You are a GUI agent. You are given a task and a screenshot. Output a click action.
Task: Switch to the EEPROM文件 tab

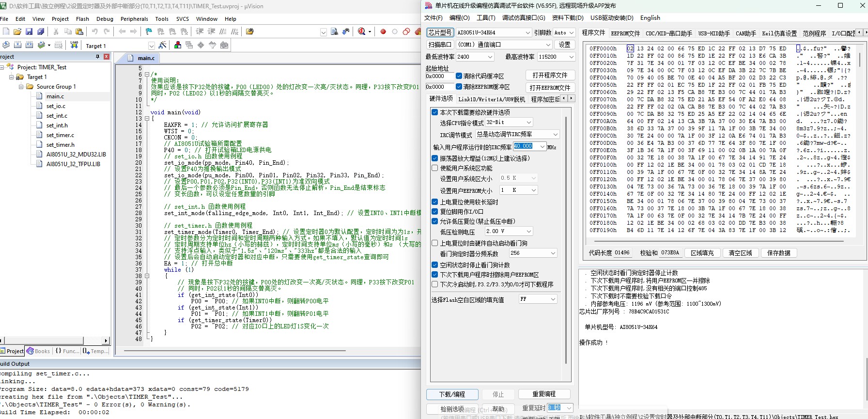[625, 33]
